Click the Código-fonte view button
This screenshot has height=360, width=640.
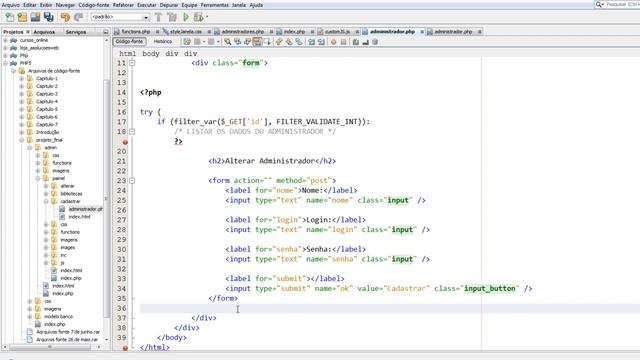point(129,42)
